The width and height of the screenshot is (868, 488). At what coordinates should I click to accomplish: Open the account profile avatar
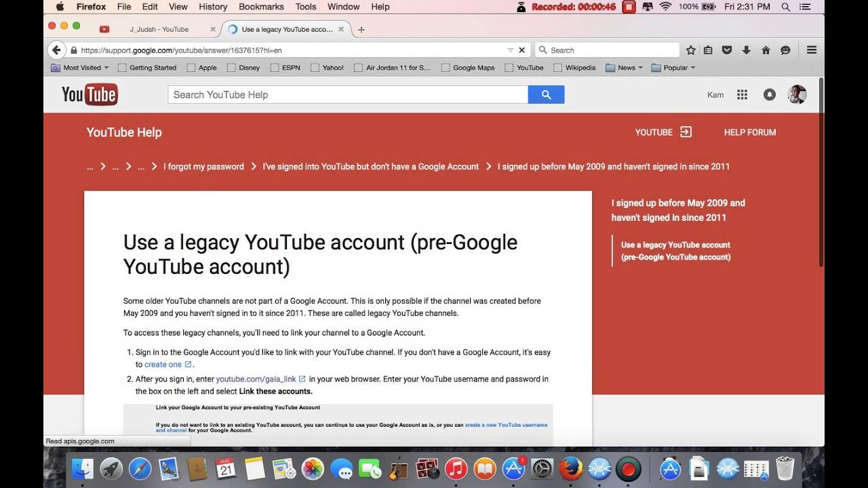click(x=797, y=95)
